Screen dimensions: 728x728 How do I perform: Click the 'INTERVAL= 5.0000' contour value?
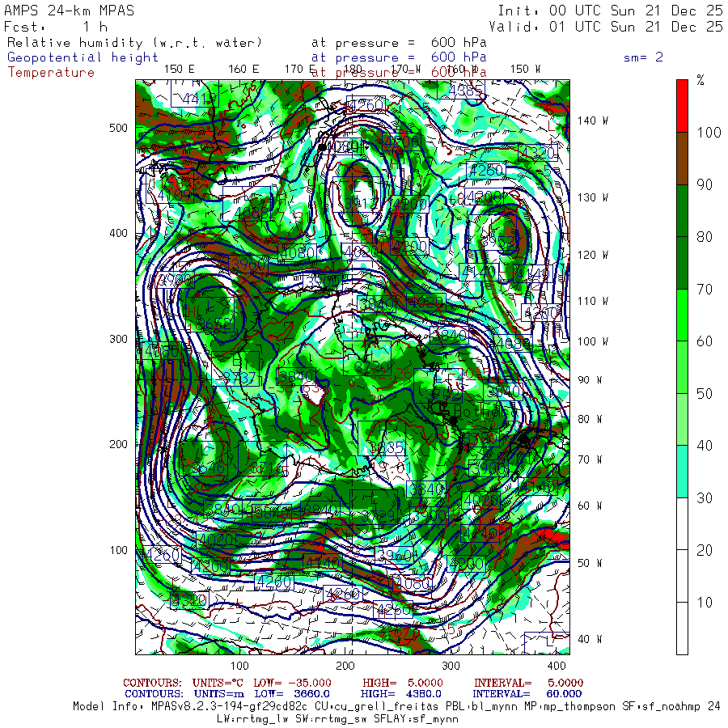528,683
